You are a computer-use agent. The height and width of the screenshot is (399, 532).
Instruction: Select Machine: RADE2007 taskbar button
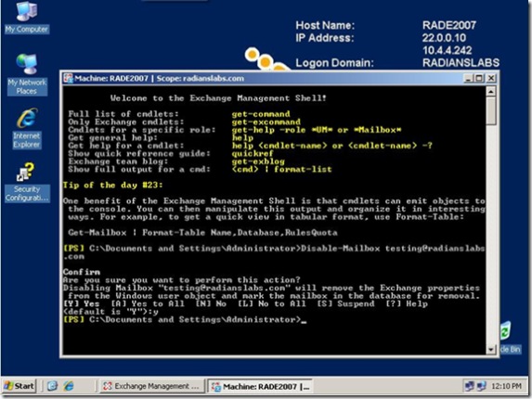pos(260,386)
